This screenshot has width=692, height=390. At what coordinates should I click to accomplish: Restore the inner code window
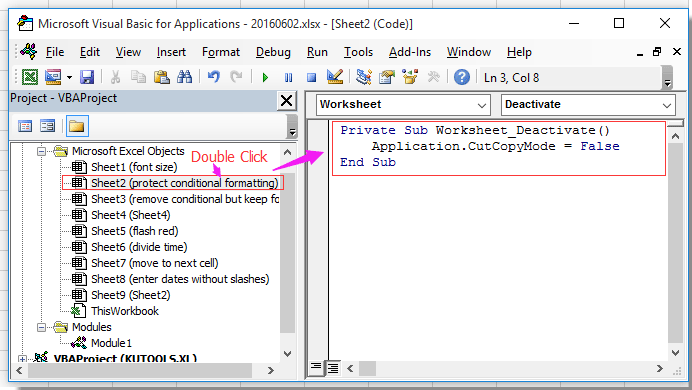pyautogui.click(x=657, y=52)
